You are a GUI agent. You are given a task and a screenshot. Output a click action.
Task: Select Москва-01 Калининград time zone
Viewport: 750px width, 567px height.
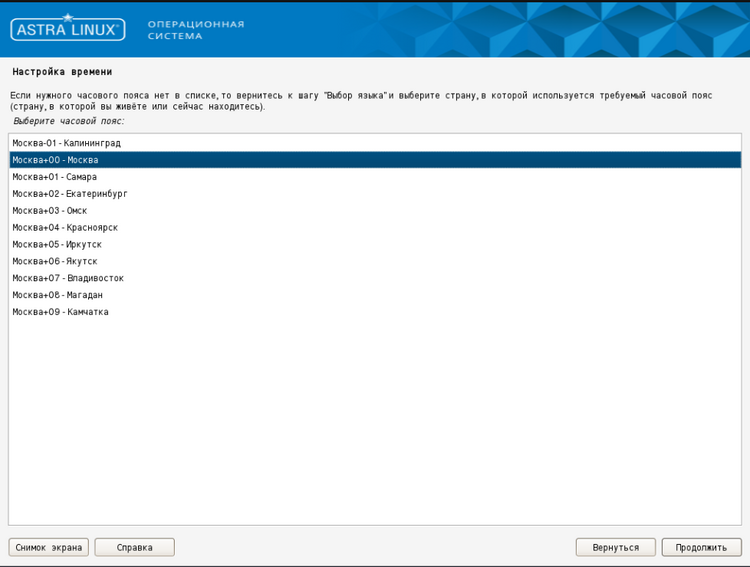(66, 143)
